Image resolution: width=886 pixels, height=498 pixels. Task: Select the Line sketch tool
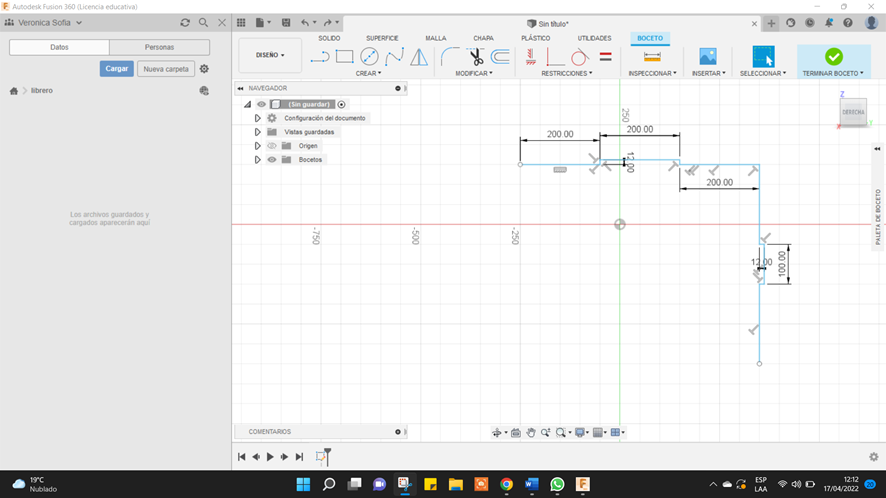[x=319, y=57]
